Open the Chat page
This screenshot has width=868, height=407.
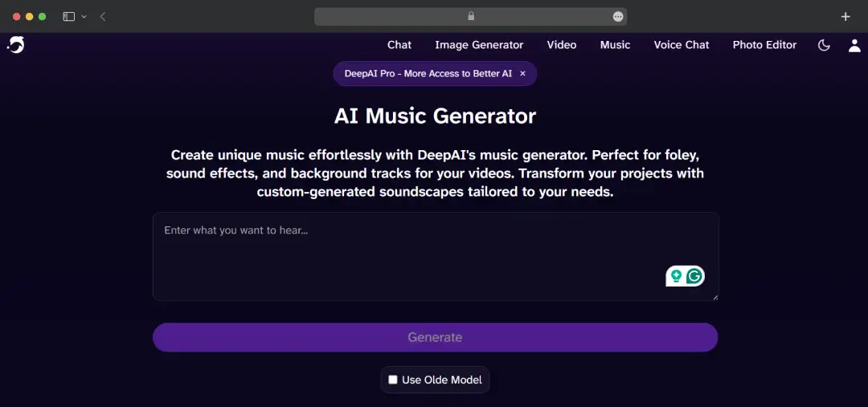tap(399, 45)
